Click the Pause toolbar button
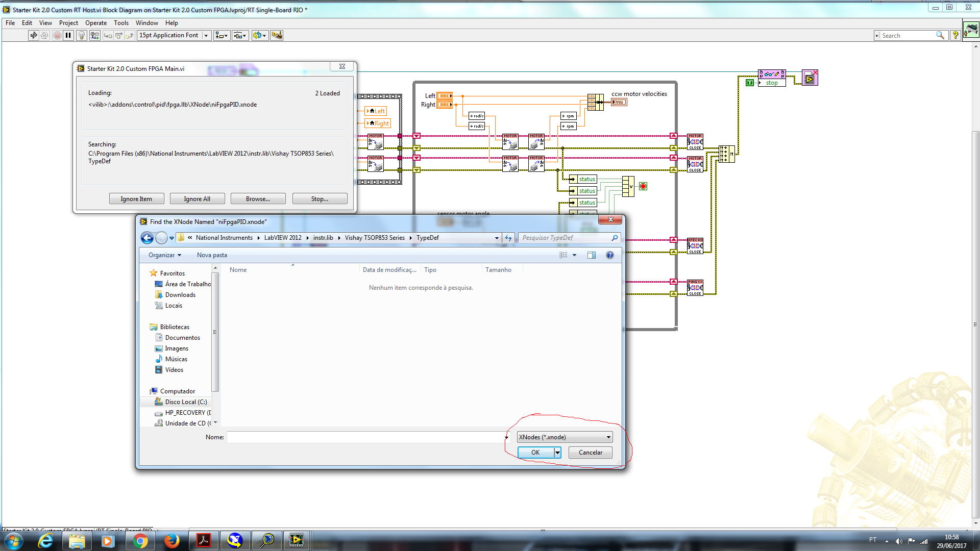Image resolution: width=980 pixels, height=551 pixels. click(68, 35)
